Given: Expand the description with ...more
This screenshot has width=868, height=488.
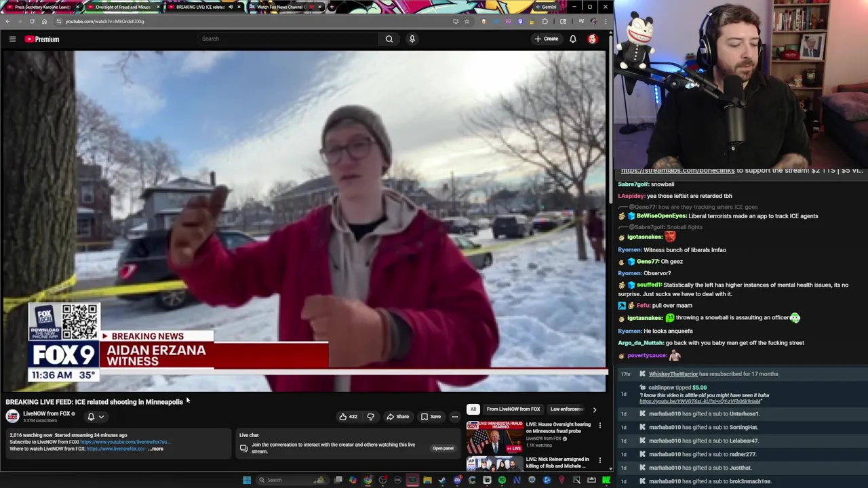Looking at the screenshot, I should click(x=156, y=449).
